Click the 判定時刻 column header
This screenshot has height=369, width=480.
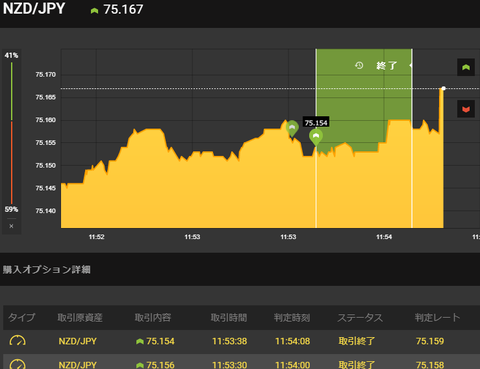pos(292,317)
